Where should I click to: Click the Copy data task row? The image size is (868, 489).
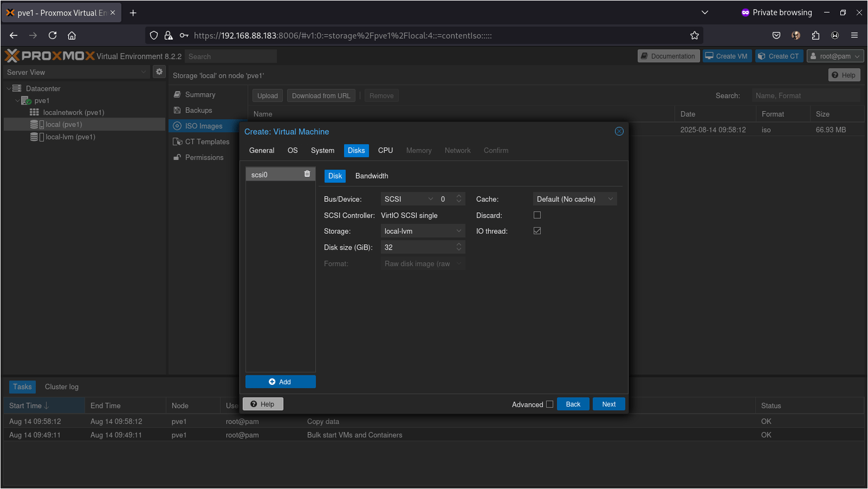coord(433,422)
